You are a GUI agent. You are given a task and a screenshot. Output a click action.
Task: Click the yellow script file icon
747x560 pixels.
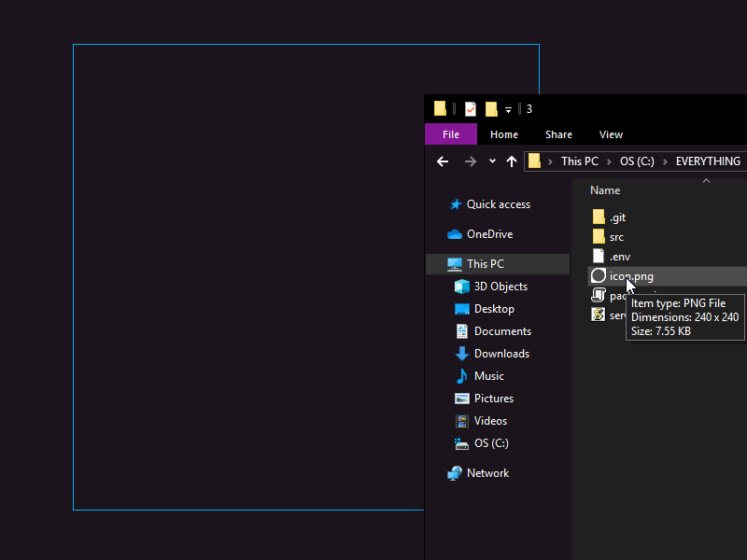[x=599, y=315]
